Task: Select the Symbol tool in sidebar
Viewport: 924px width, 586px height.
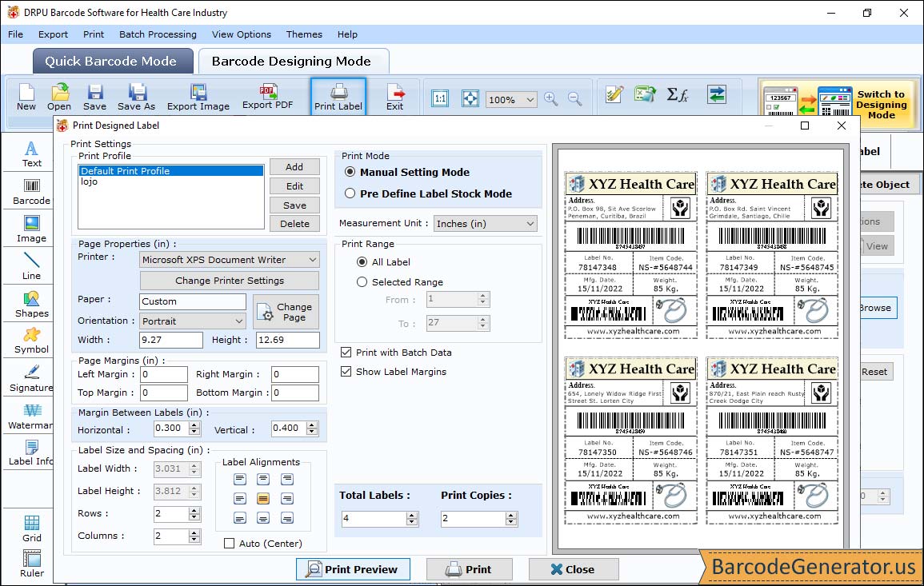Action: click(x=32, y=341)
